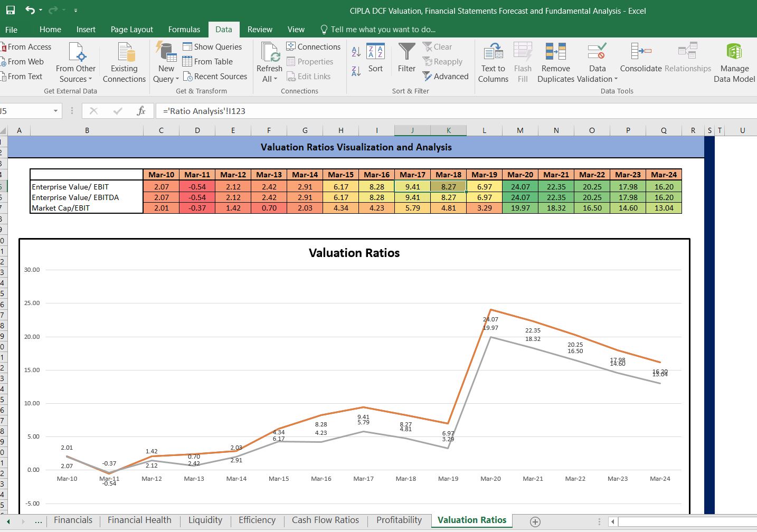Select column J header
The image size is (757, 532).
412,130
